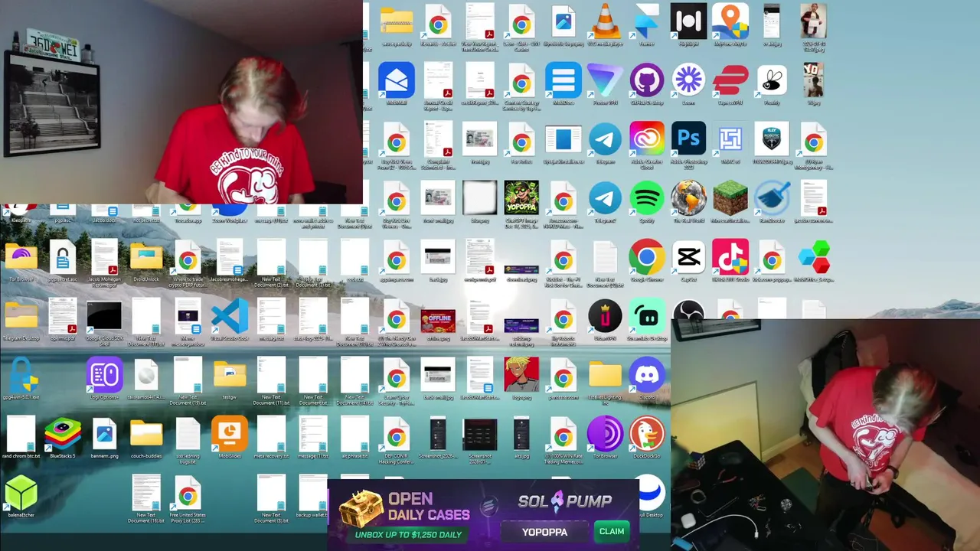Open the VLC media player shortcut
The width and height of the screenshot is (980, 551).
605,21
